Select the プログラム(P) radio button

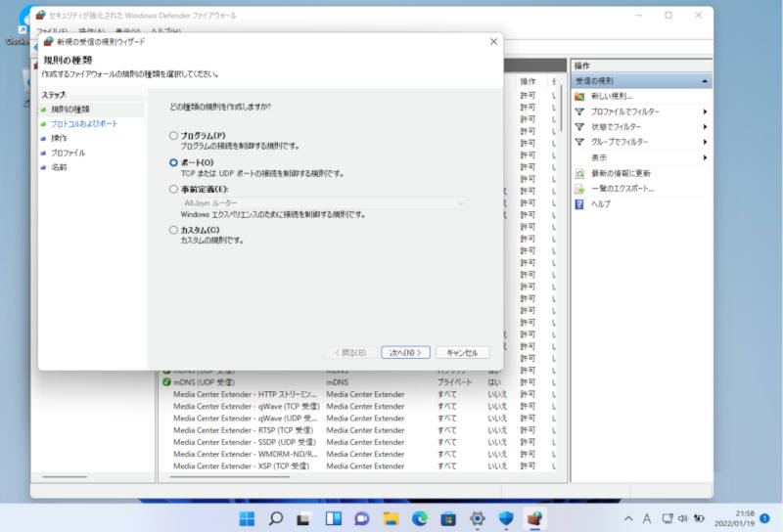(173, 135)
